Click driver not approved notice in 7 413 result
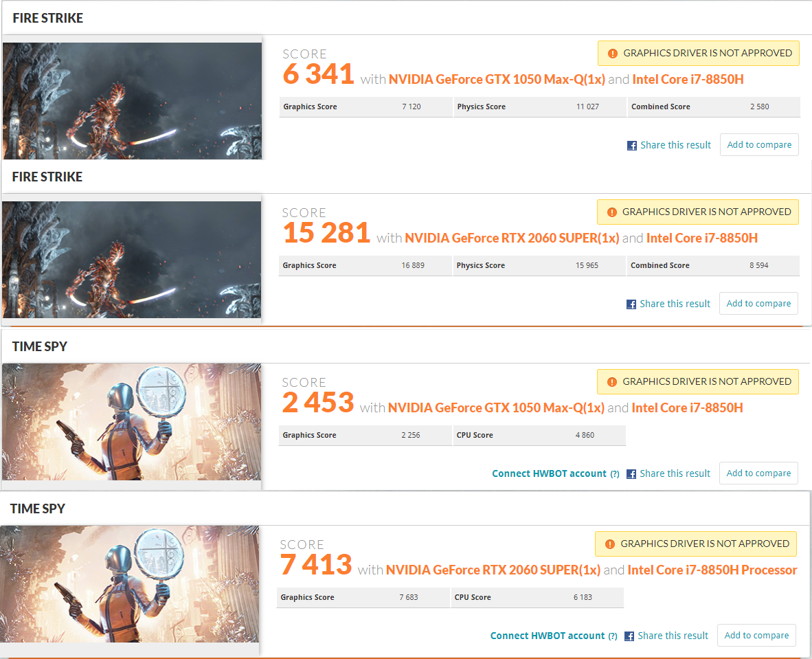The image size is (812, 659). click(695, 544)
